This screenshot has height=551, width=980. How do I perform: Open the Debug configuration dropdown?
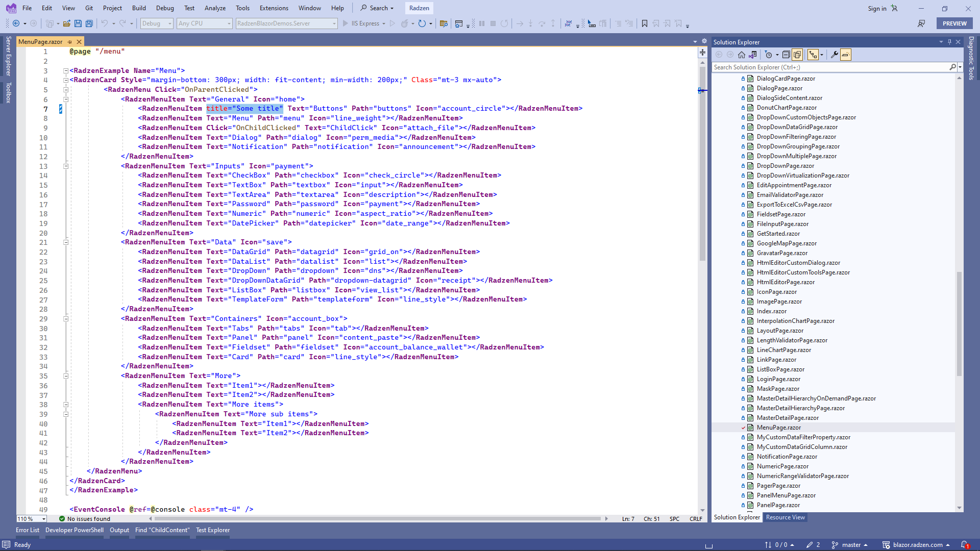[157, 23]
